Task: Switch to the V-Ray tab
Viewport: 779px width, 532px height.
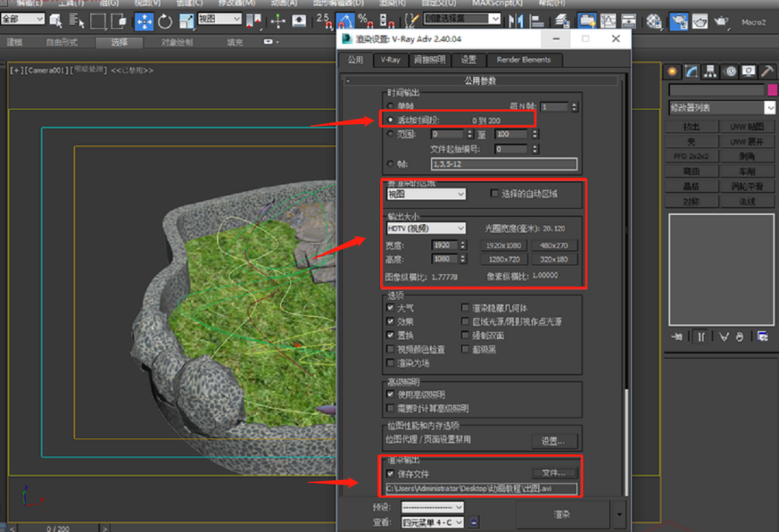Action: pos(390,60)
